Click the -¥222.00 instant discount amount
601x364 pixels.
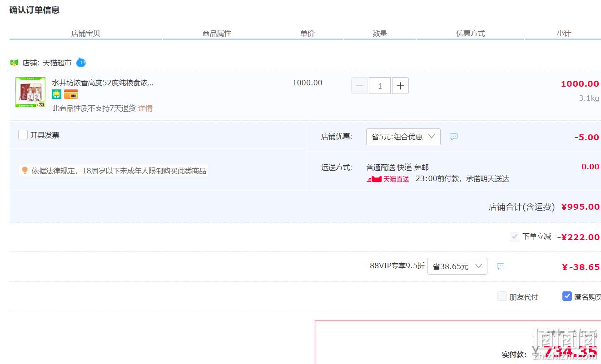[579, 237]
